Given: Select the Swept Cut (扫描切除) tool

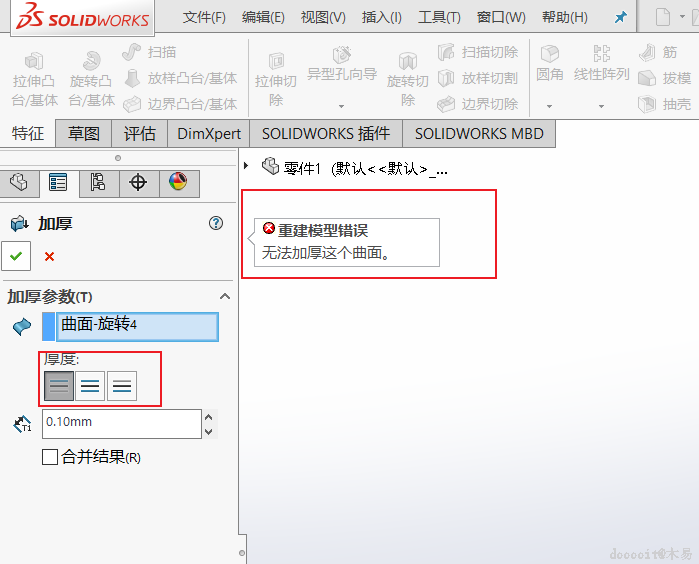Looking at the screenshot, I should 477,52.
